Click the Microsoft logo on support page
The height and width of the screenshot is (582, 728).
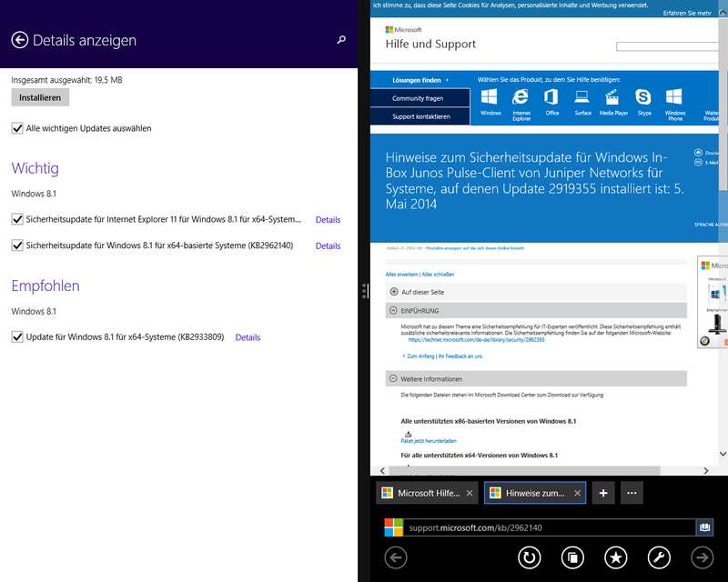tap(403, 30)
